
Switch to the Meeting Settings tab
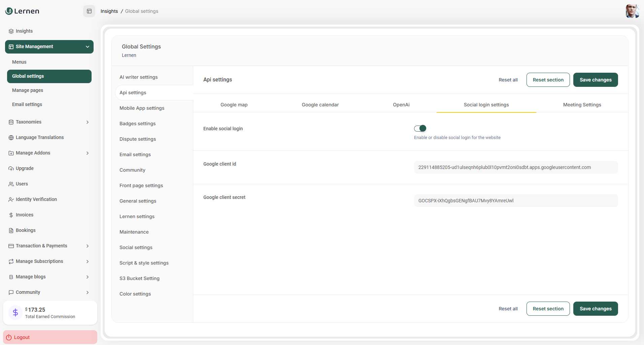point(582,105)
